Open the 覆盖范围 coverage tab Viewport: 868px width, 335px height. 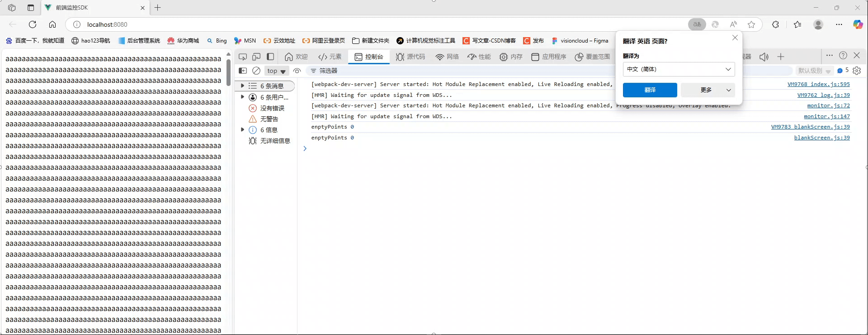[592, 57]
